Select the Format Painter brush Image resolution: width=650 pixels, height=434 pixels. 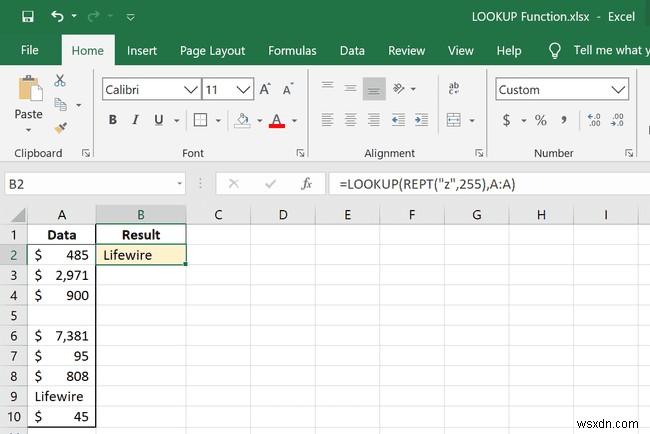61,128
